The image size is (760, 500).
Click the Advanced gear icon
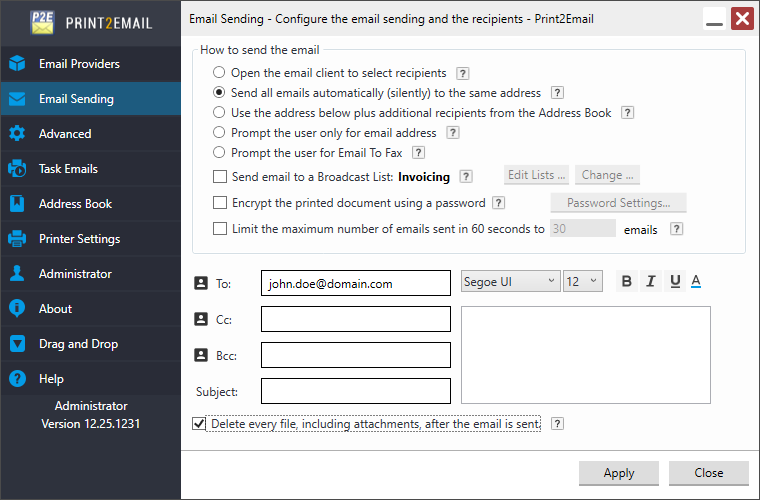point(17,134)
